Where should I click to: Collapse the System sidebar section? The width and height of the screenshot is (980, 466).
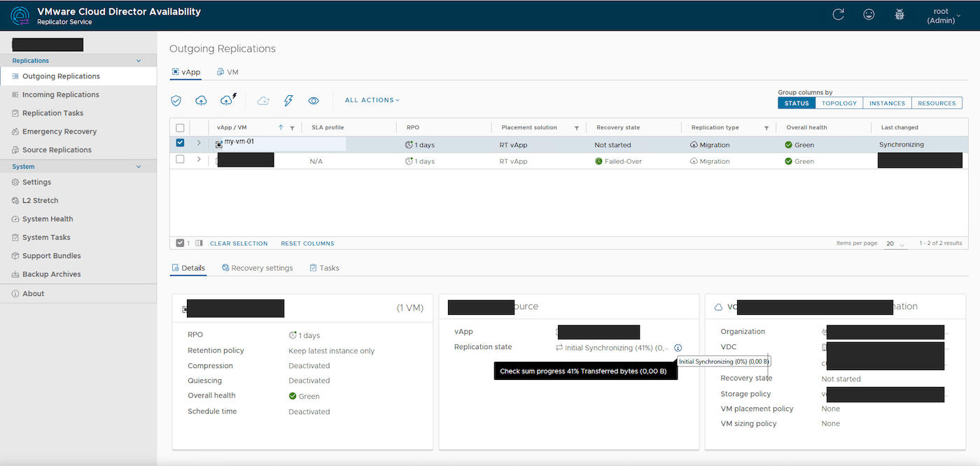point(139,167)
